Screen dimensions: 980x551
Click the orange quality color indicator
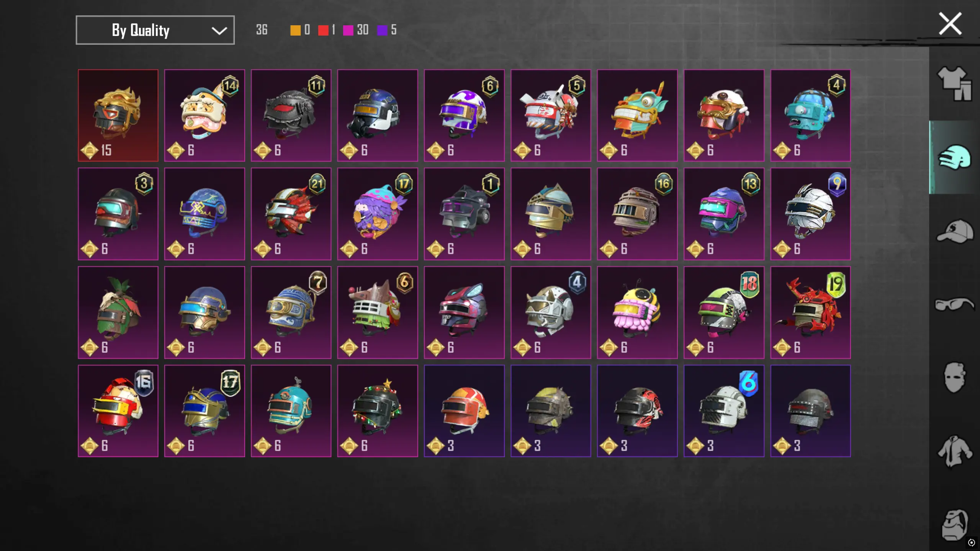point(295,30)
